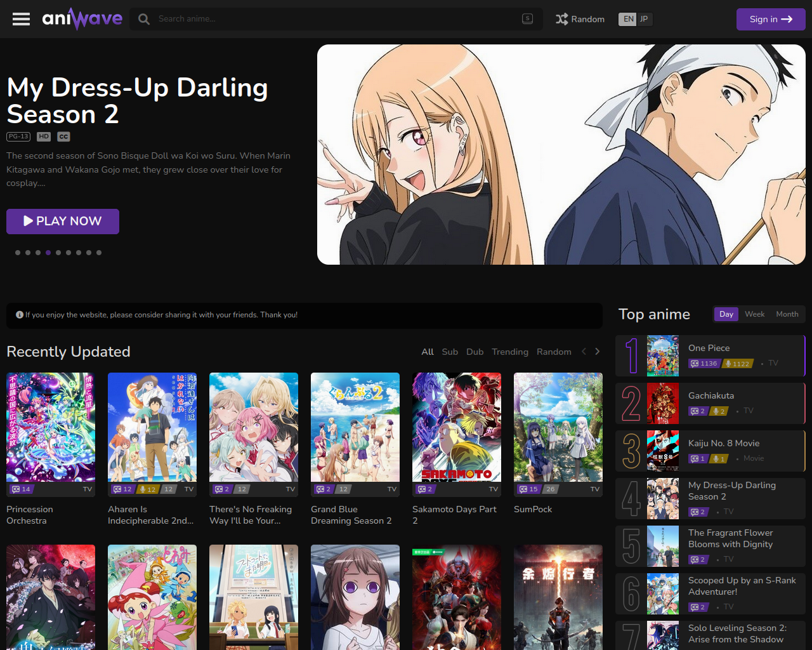This screenshot has width=812, height=650.
Task: Click PLAY NOW button
Action: pos(63,222)
